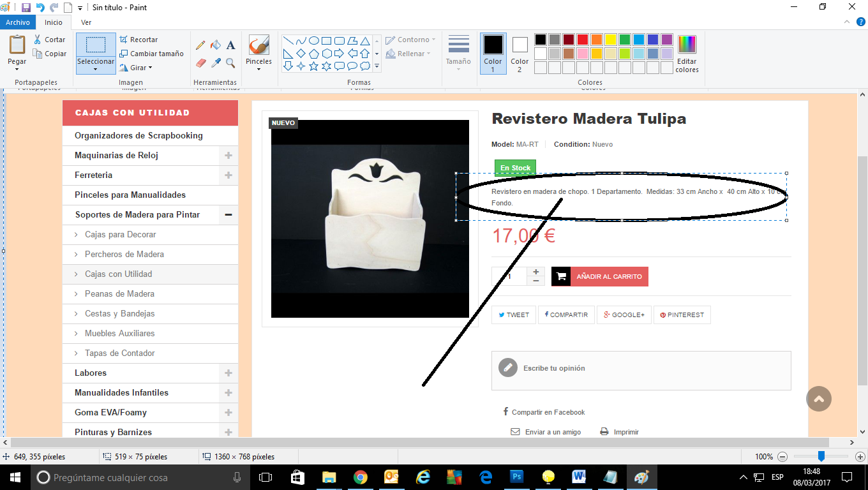Launch Google Chrome from the taskbar
This screenshot has width=868, height=490.
click(361, 477)
